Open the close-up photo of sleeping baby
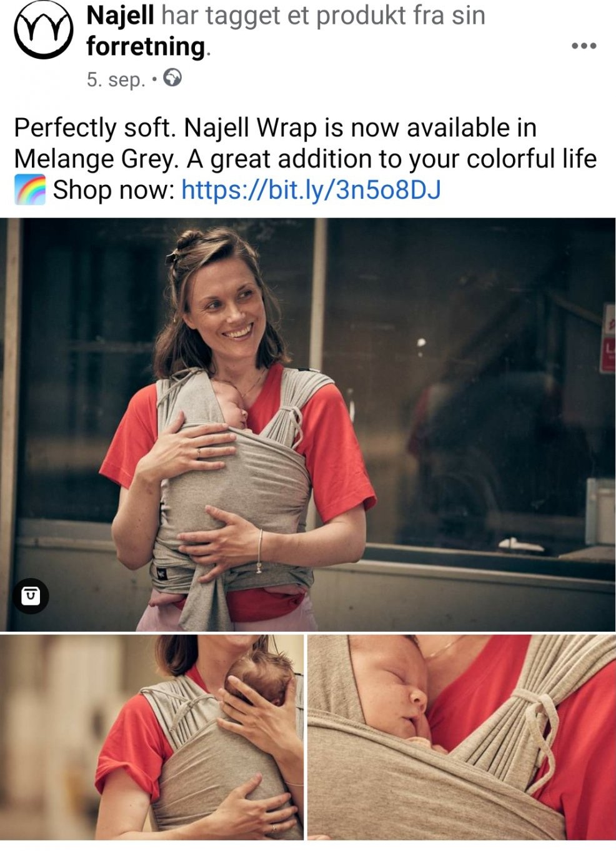Viewport: 616px width, 851px height. 462,737
